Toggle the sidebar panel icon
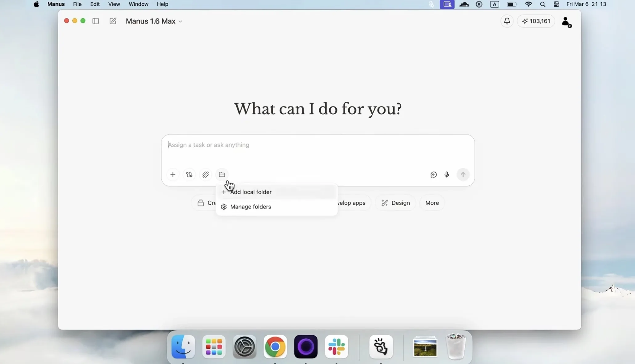 (x=95, y=21)
